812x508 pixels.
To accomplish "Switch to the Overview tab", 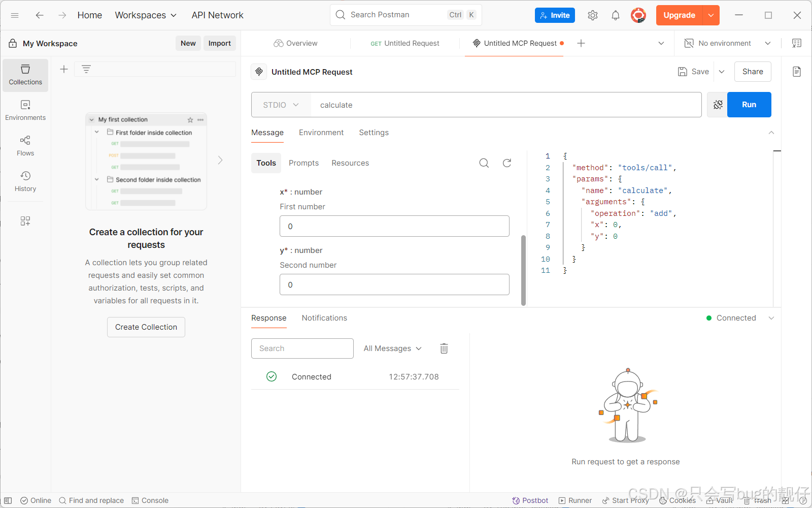I will (x=295, y=43).
